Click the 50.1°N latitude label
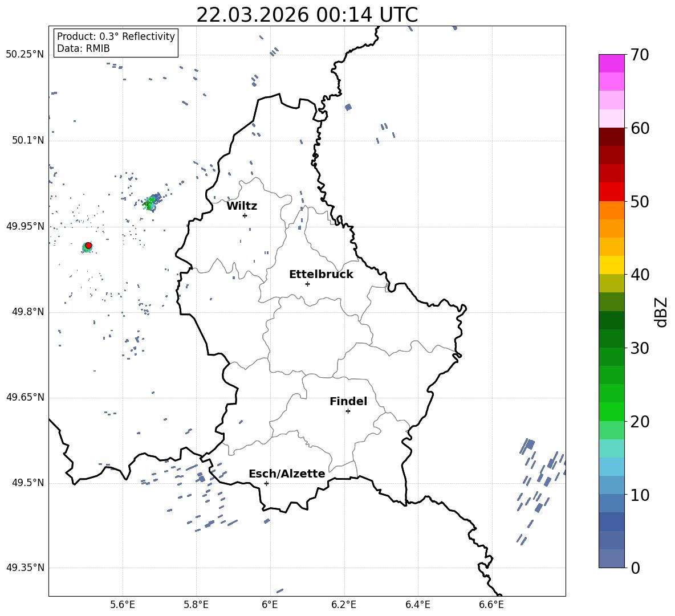675x616 pixels. coord(28,141)
